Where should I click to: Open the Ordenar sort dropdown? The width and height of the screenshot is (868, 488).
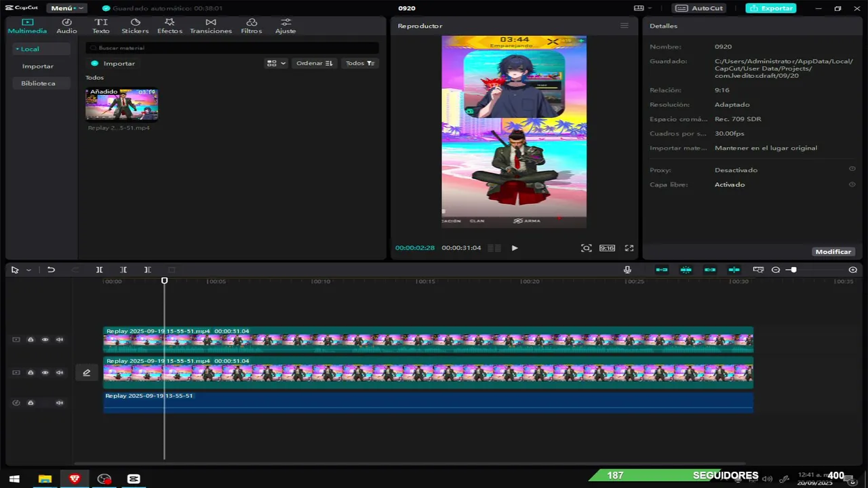(314, 63)
